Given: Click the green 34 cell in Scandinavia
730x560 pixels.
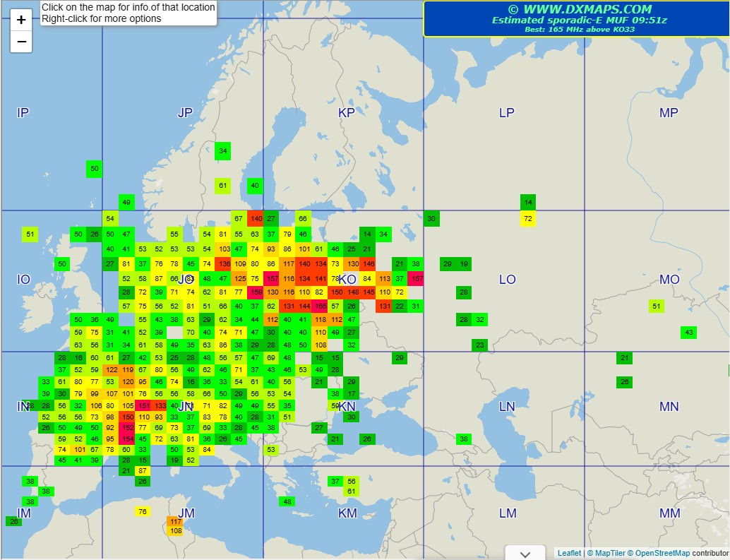Looking at the screenshot, I should (x=222, y=151).
